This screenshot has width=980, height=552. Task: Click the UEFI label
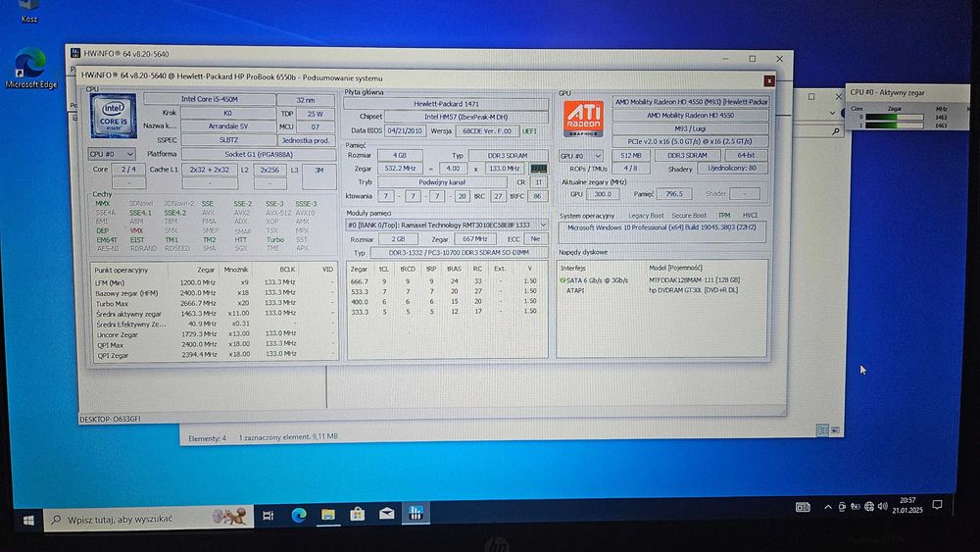529,131
